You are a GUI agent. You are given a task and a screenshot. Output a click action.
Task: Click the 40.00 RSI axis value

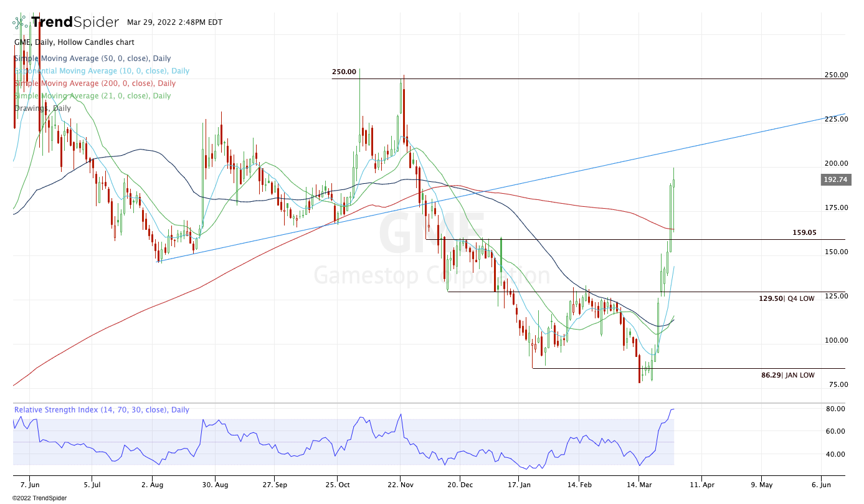(x=835, y=454)
